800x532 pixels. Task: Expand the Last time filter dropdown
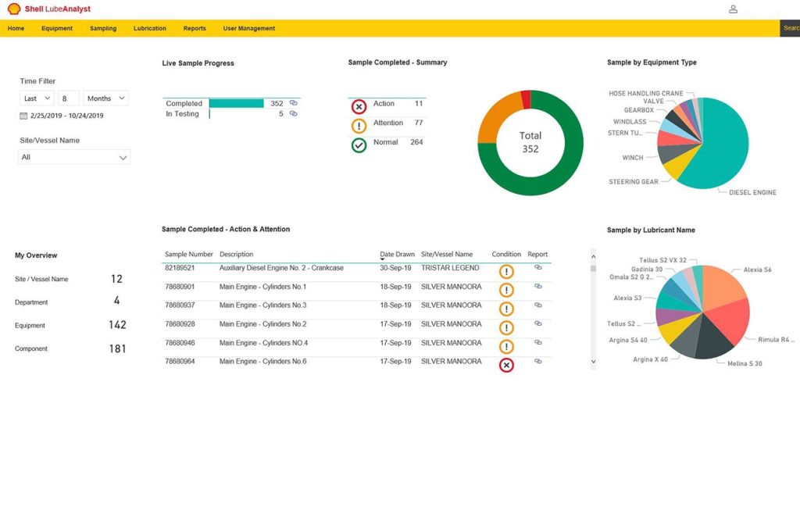(37, 98)
